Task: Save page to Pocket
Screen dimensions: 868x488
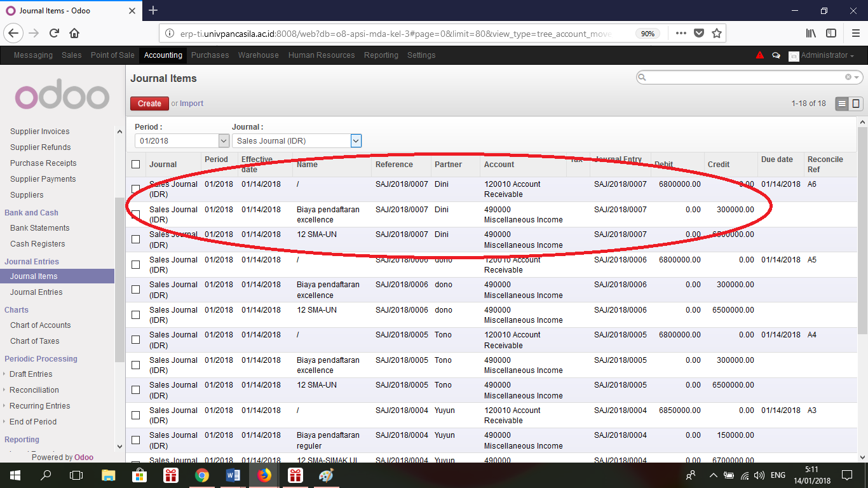Action: 698,33
